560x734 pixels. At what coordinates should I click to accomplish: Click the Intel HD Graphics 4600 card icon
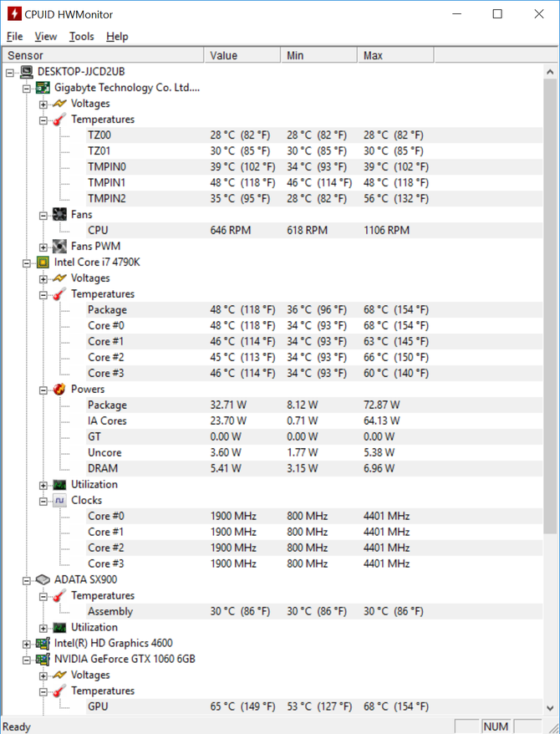pyautogui.click(x=43, y=643)
